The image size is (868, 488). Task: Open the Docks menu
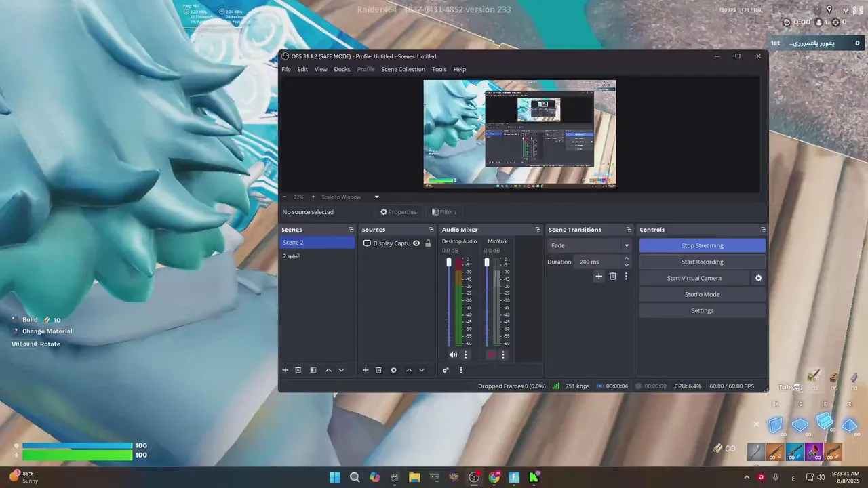342,69
